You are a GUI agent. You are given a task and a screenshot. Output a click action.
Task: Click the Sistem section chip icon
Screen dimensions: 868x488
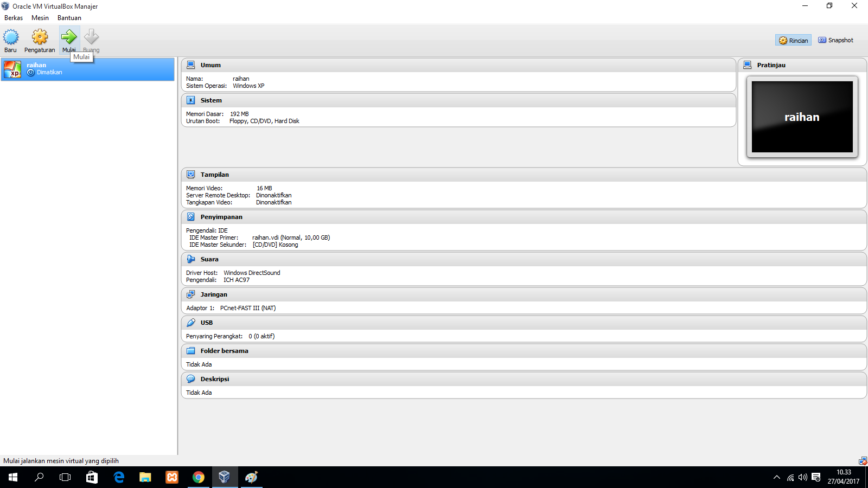point(191,100)
